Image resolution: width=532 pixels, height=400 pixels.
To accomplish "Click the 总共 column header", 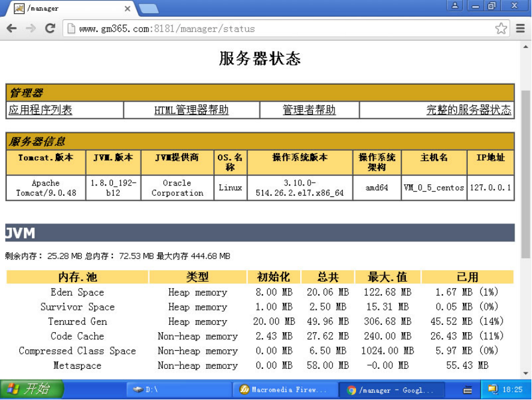I will 327,277.
